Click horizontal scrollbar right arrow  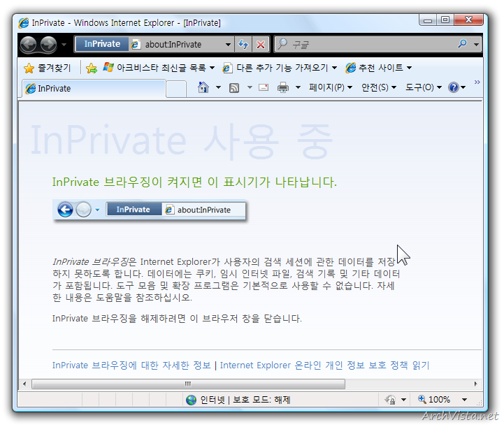(476, 384)
